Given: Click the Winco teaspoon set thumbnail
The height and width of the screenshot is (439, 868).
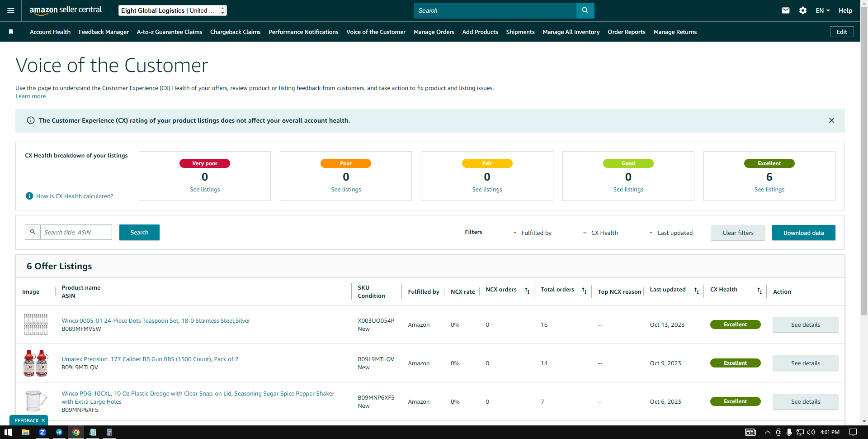Looking at the screenshot, I should point(36,324).
